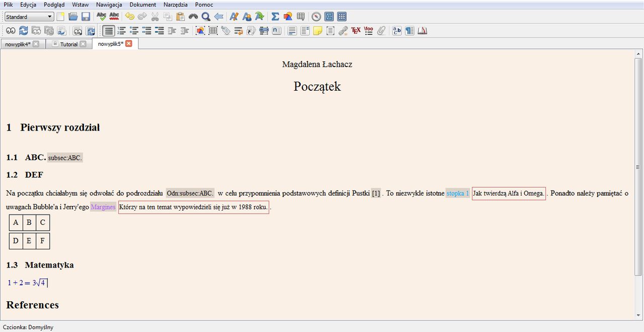Click the increase depth icon

[x=172, y=31]
